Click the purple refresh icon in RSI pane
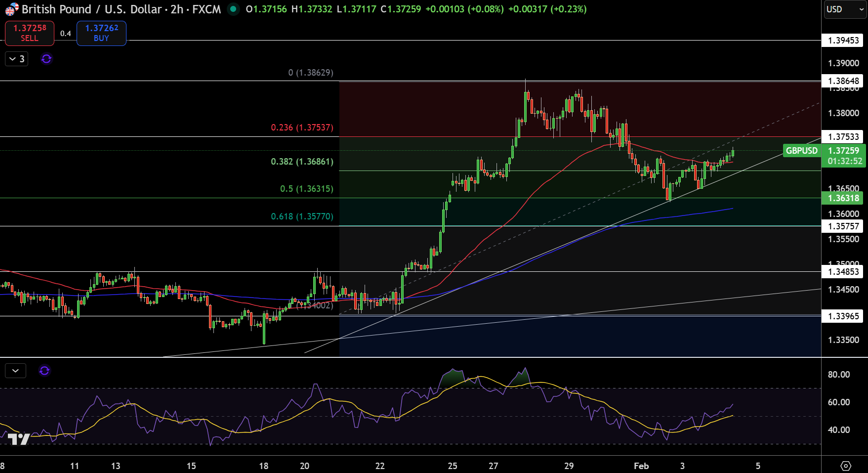The image size is (868, 473). point(44,371)
